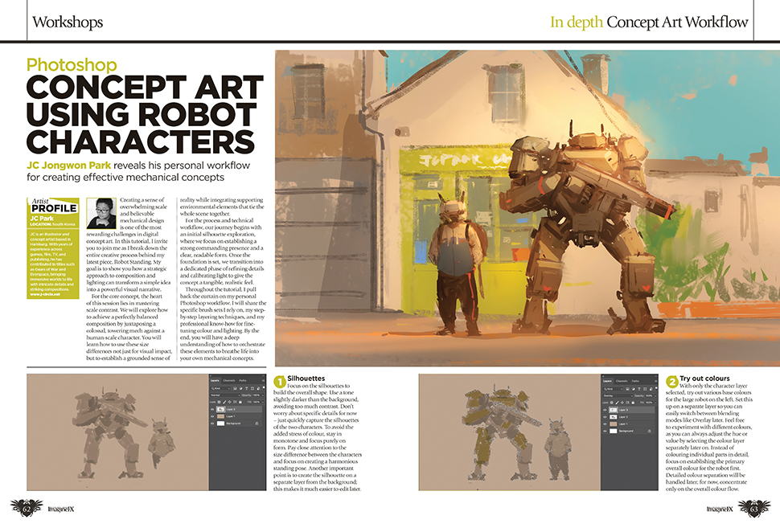Open Overlay blend mode dropdown
The width and height of the screenshot is (780, 532).
click(618, 395)
